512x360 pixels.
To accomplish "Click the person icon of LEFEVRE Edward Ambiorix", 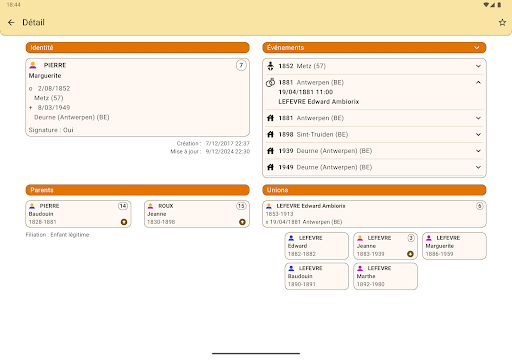I will [x=269, y=206].
